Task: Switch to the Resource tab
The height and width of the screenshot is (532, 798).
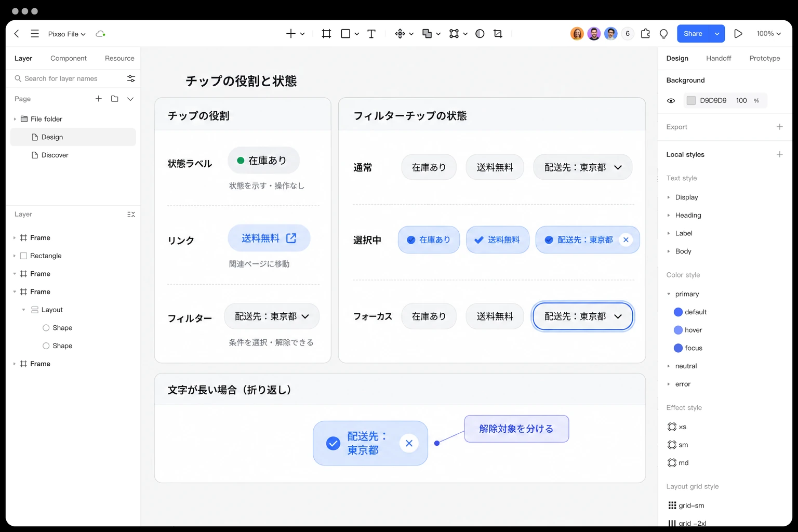Action: pyautogui.click(x=119, y=58)
